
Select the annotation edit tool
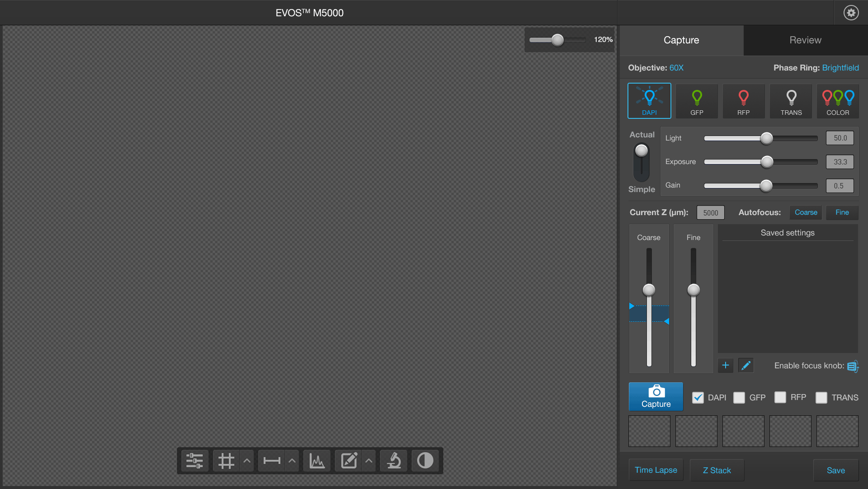[x=349, y=461]
